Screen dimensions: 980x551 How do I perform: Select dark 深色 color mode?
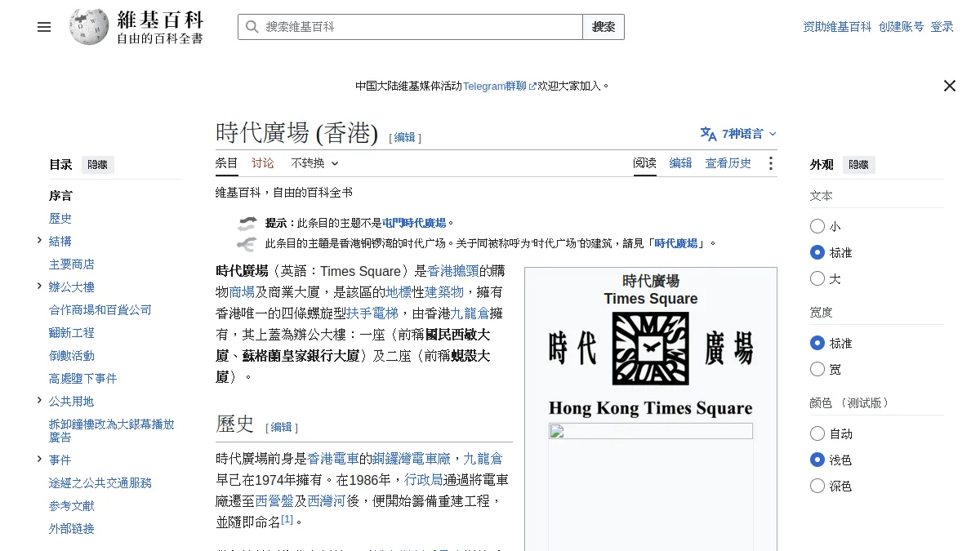point(817,486)
